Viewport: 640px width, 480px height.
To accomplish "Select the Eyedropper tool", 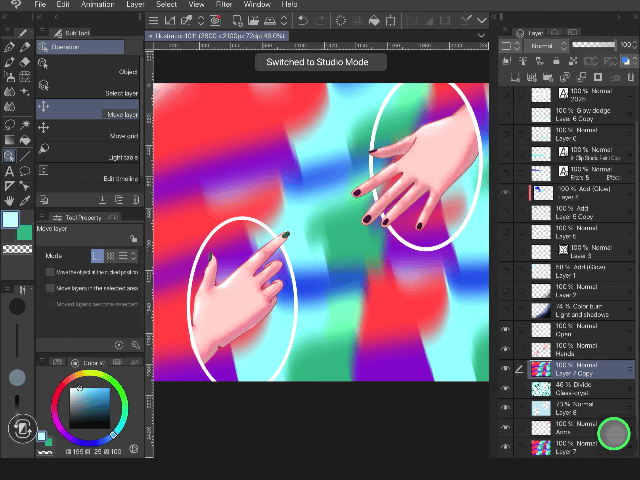I will (25, 201).
